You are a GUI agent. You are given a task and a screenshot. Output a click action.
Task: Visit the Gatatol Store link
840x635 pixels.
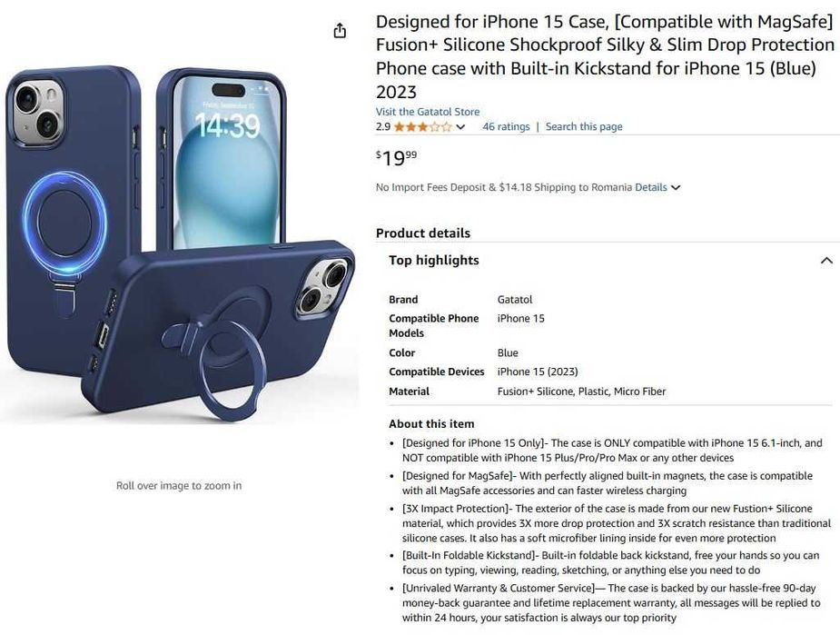click(428, 112)
